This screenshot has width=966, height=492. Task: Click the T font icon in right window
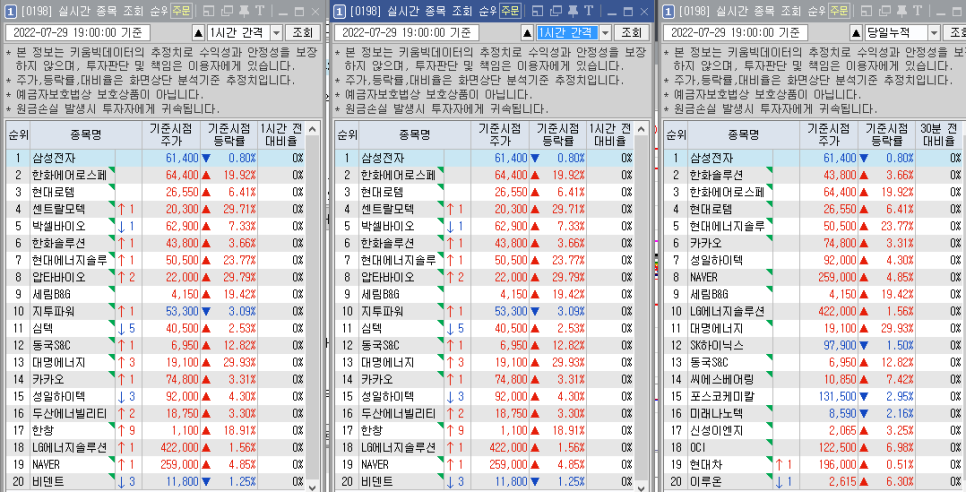pos(917,11)
